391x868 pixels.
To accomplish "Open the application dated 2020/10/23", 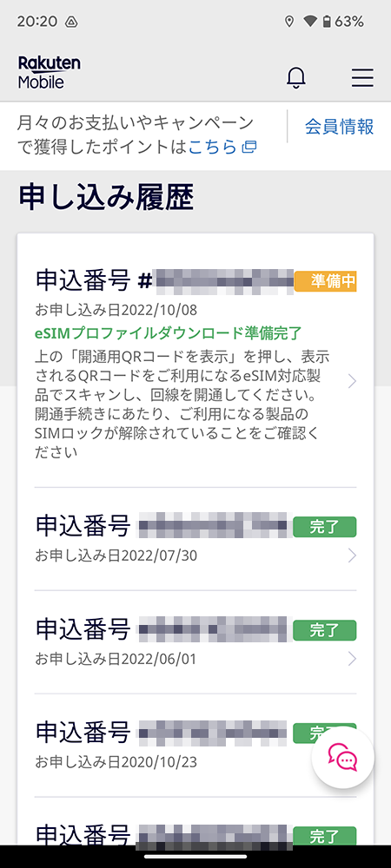I will (195, 745).
